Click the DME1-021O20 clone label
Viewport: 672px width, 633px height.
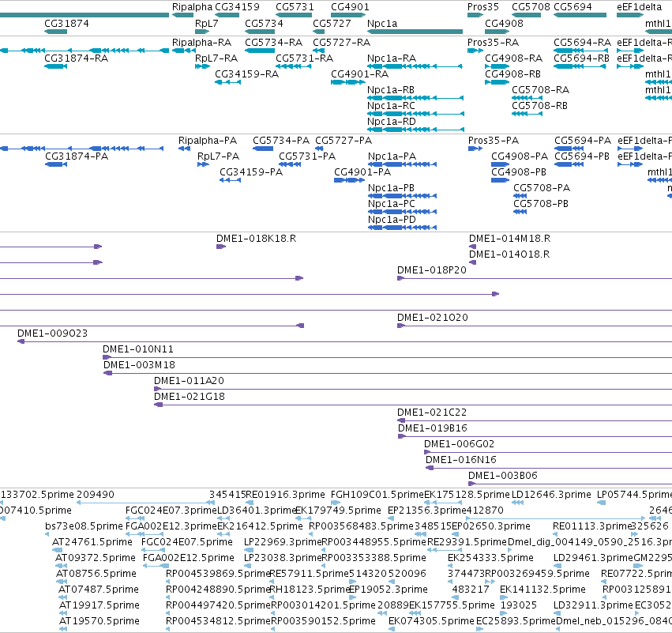433,318
